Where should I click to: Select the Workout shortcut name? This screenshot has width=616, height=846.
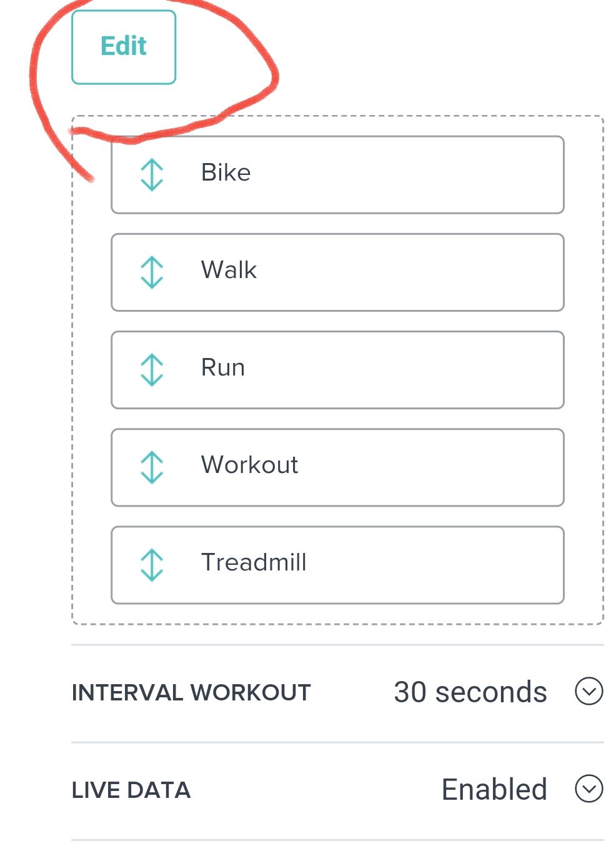pyautogui.click(x=249, y=465)
